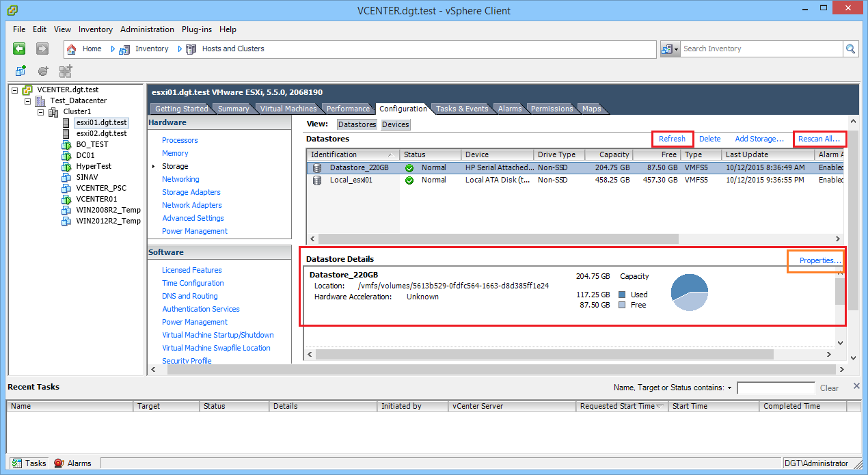Click the Forward navigation arrow

point(42,49)
